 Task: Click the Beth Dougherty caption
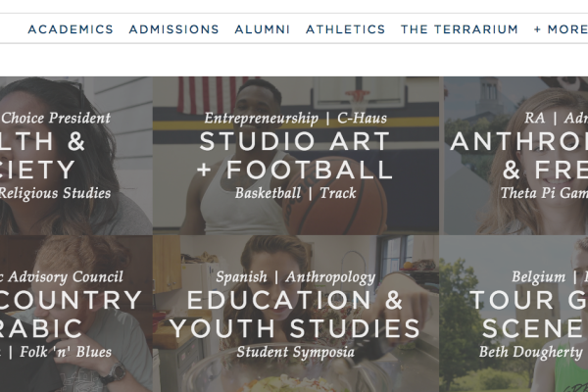(530, 352)
